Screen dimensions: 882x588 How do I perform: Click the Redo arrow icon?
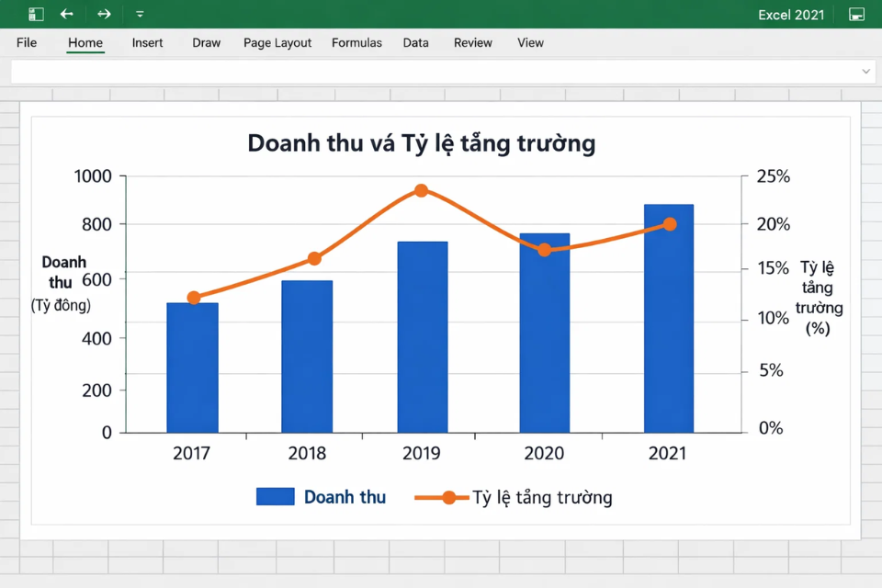tap(103, 14)
